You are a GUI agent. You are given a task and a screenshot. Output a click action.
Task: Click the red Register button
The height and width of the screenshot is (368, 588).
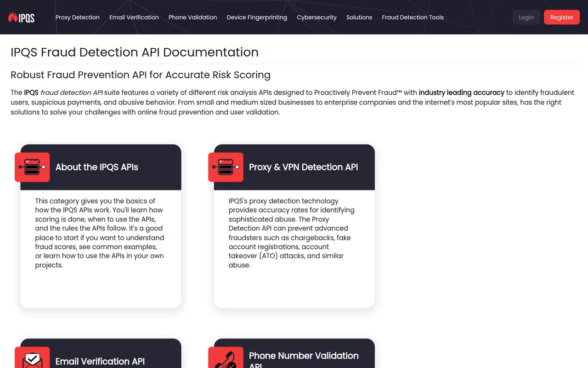(562, 17)
